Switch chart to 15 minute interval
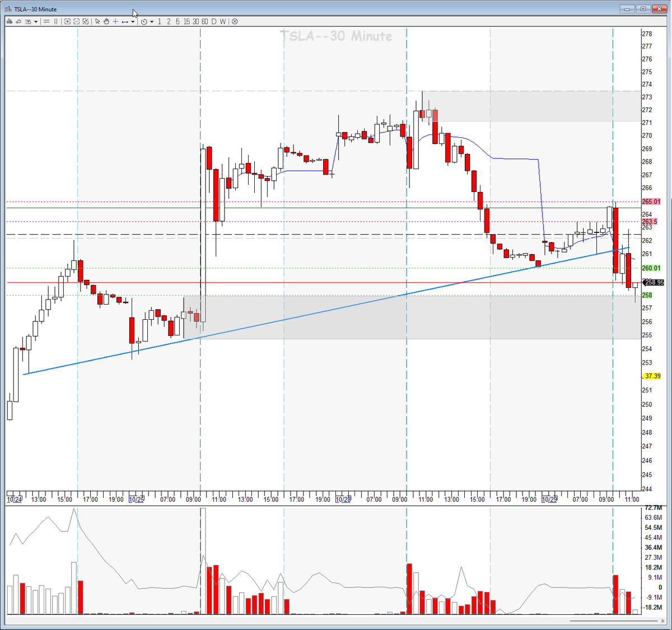Viewport: 672px width, 630px height. coord(186,21)
